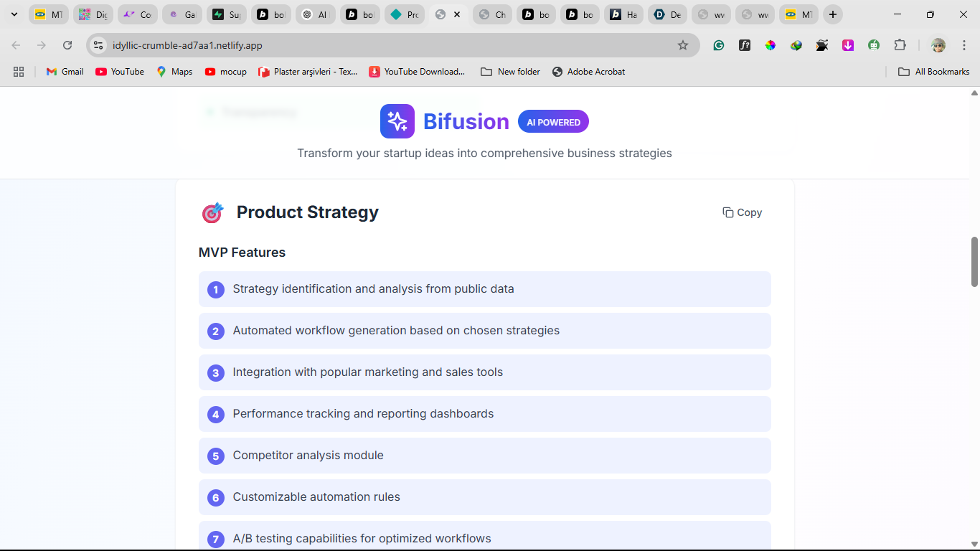The image size is (980, 551).
Task: Click the numbered circle 7 beside A/B testing
Action: coord(216,540)
